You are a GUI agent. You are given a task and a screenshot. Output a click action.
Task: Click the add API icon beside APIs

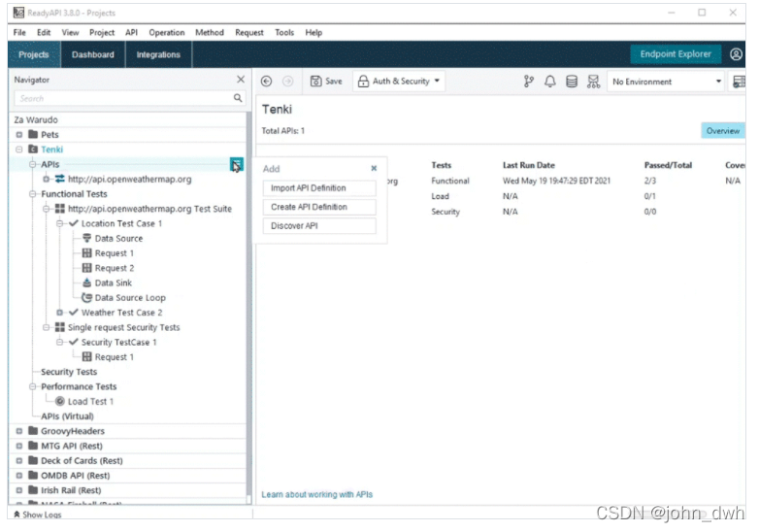coord(236,165)
